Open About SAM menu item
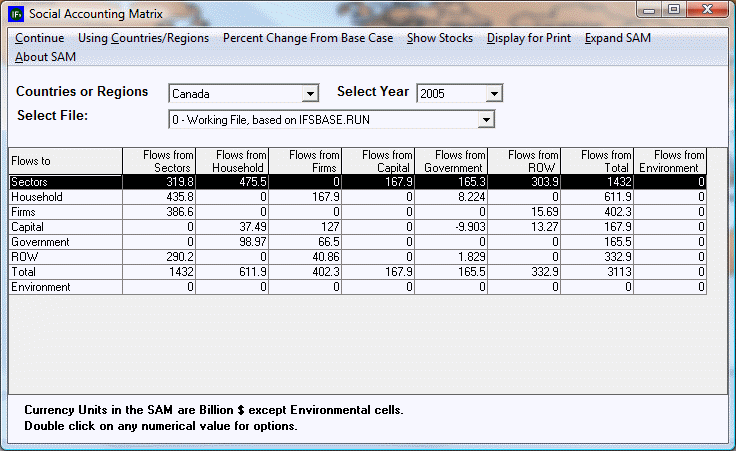 pos(46,57)
